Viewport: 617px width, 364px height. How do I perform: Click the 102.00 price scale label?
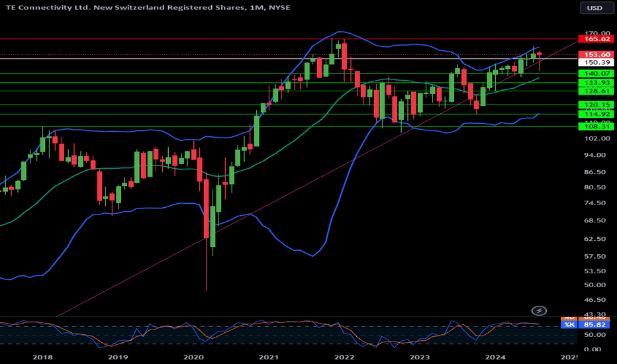click(x=597, y=138)
